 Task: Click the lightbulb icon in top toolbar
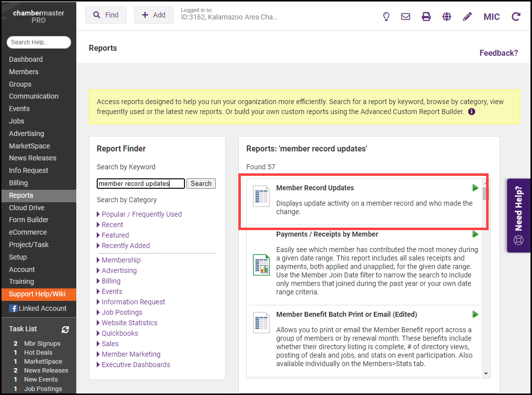[x=386, y=16]
